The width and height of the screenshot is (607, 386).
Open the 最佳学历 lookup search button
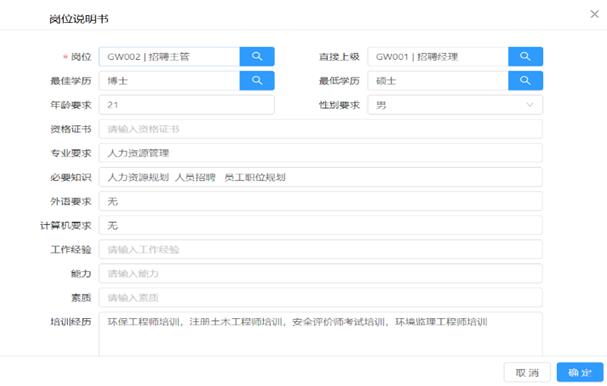pyautogui.click(x=257, y=81)
